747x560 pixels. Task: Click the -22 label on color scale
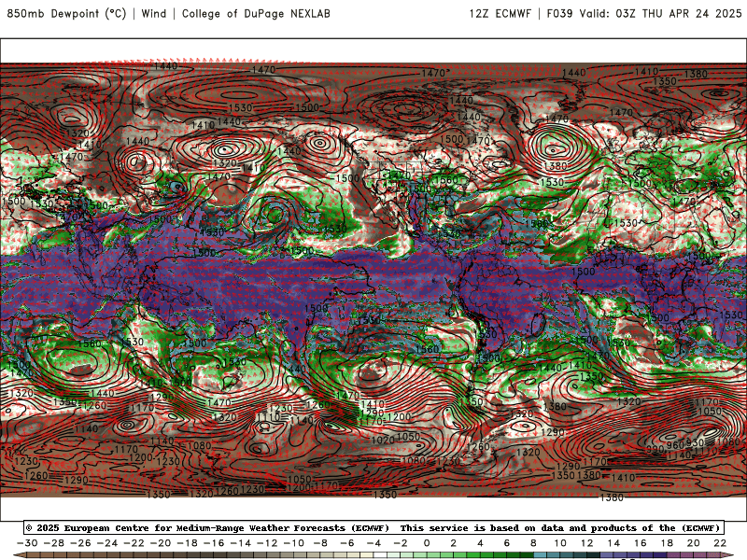click(134, 543)
